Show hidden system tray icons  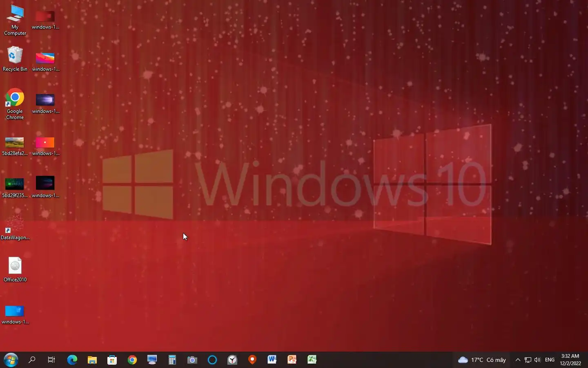tap(518, 360)
